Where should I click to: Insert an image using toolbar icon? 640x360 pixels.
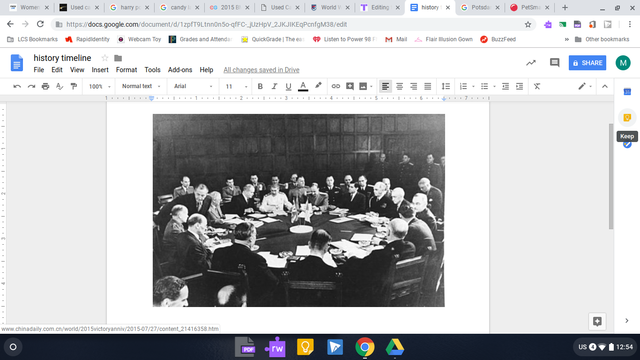(x=363, y=86)
